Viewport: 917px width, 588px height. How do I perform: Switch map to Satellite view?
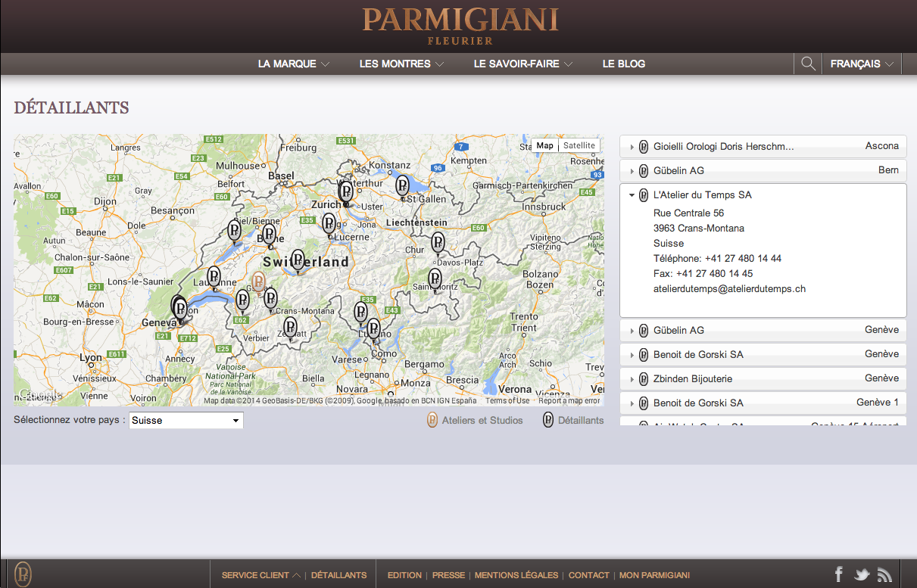click(x=579, y=145)
